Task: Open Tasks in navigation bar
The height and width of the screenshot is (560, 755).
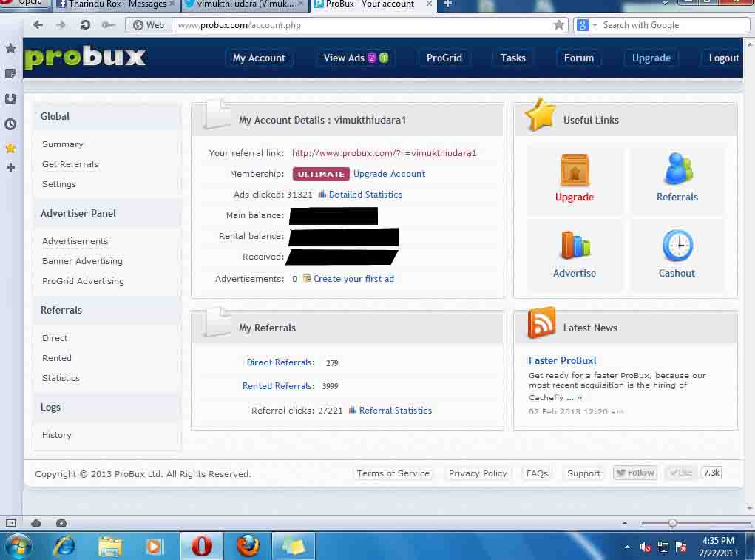Action: pos(512,58)
